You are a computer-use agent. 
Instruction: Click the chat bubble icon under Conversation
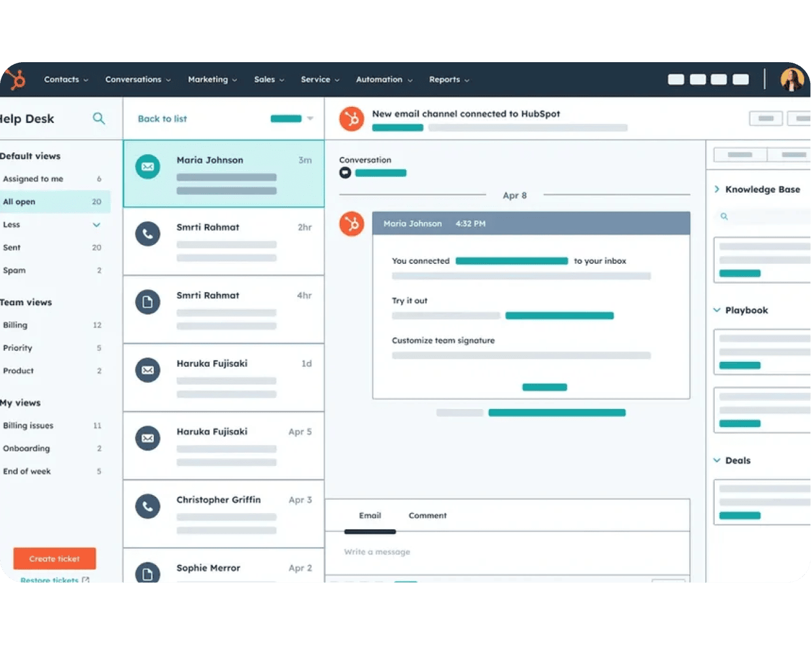point(345,173)
